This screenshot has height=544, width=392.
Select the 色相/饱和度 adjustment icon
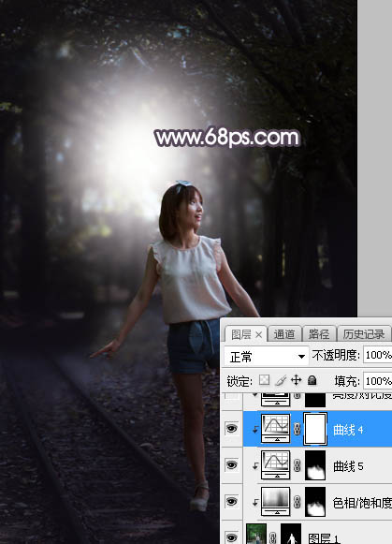point(276,501)
